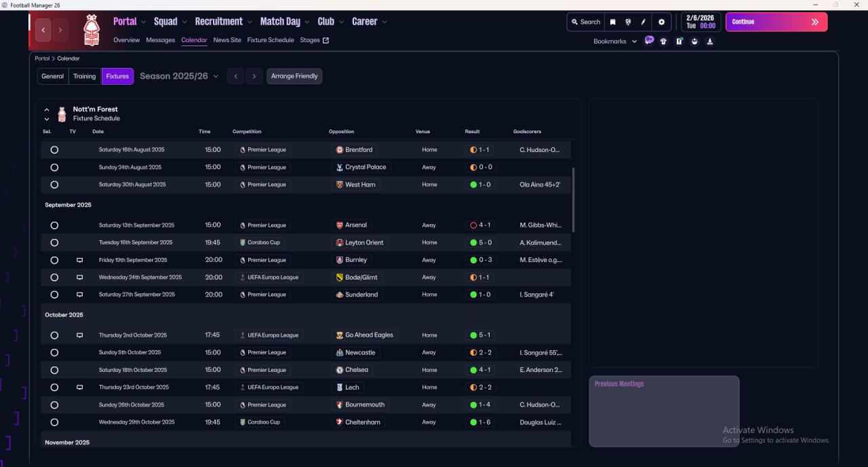Click the download tray bookmark icon

[x=710, y=41]
